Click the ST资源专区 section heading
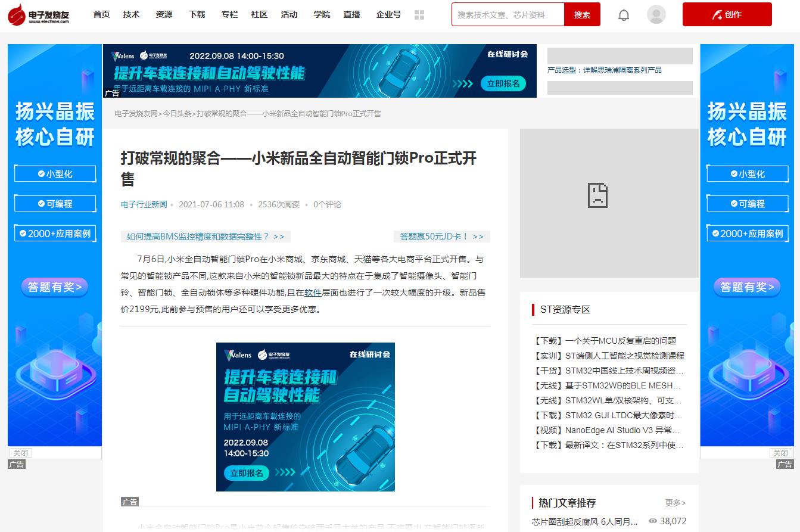Screen dimensions: 800x532 [565, 309]
